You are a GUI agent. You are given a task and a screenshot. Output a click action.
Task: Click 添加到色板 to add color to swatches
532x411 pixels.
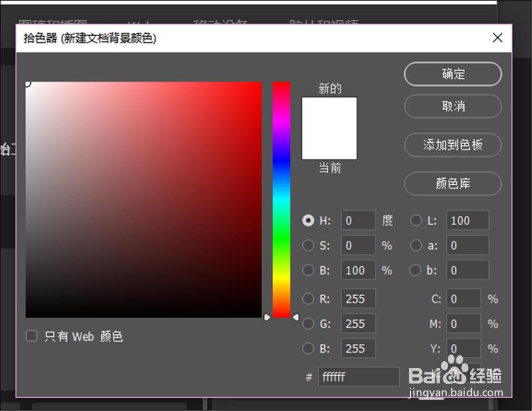[453, 145]
